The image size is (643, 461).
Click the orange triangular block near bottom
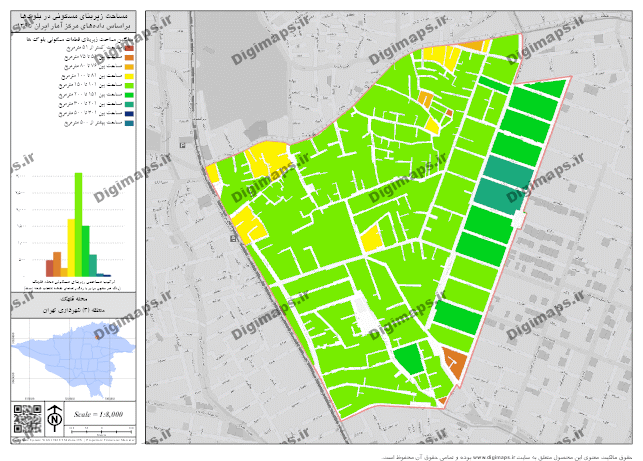pyautogui.click(x=454, y=364)
